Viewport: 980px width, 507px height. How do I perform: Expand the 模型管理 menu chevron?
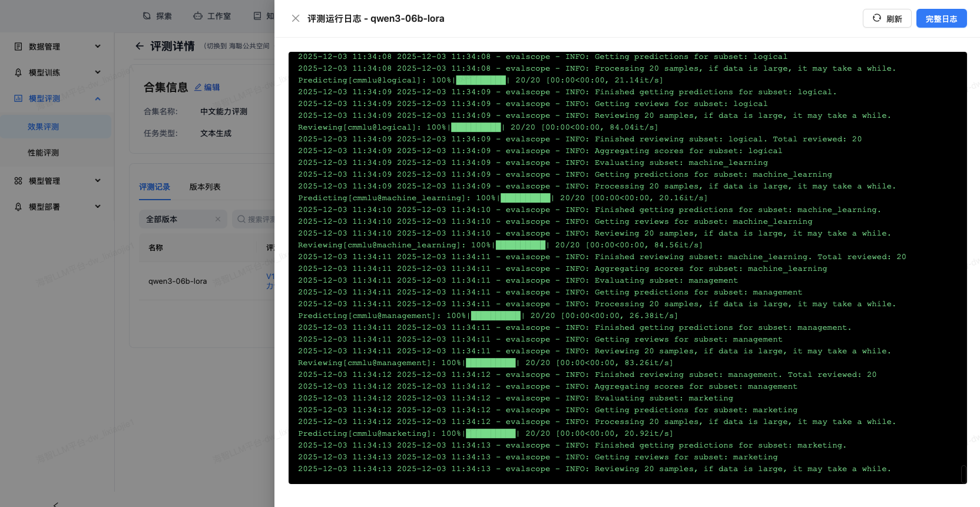click(x=98, y=181)
